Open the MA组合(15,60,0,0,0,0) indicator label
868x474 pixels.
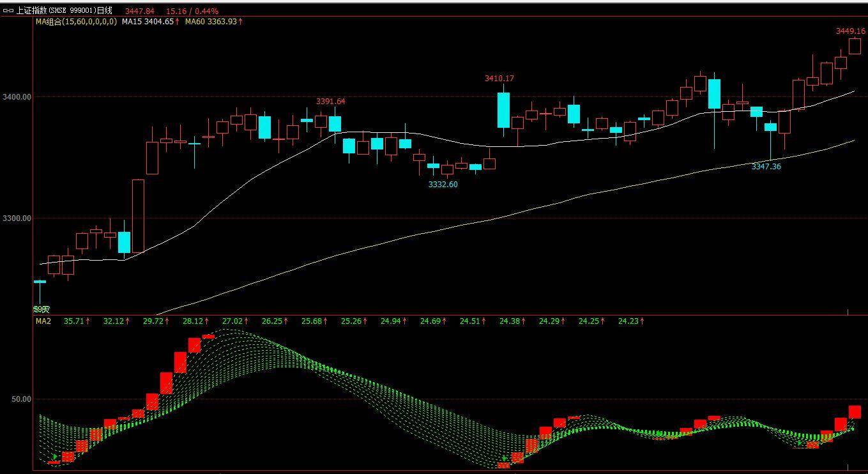pos(77,21)
